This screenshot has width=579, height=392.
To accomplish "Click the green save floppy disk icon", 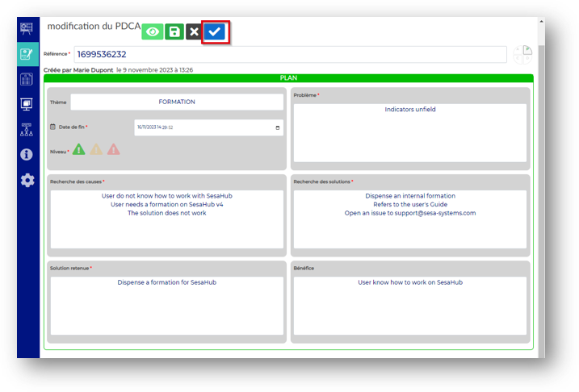I will click(x=174, y=32).
